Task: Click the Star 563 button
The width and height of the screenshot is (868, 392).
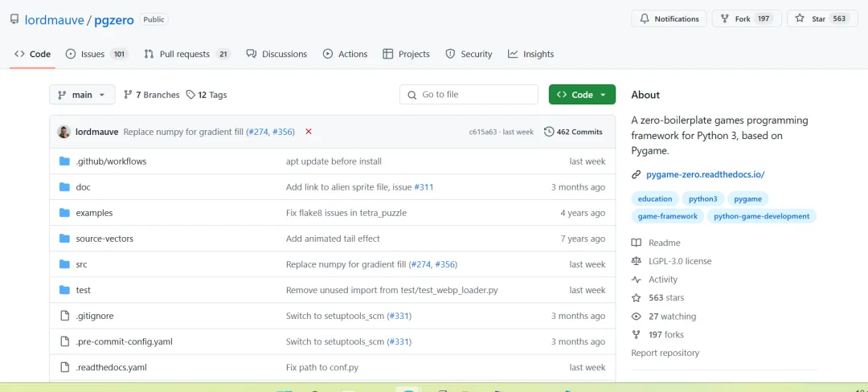Action: (x=822, y=18)
